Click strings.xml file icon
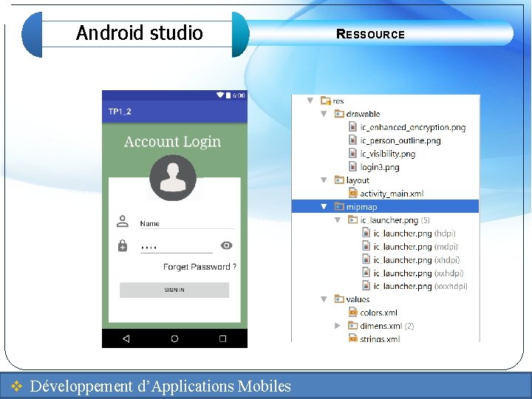 [x=353, y=338]
